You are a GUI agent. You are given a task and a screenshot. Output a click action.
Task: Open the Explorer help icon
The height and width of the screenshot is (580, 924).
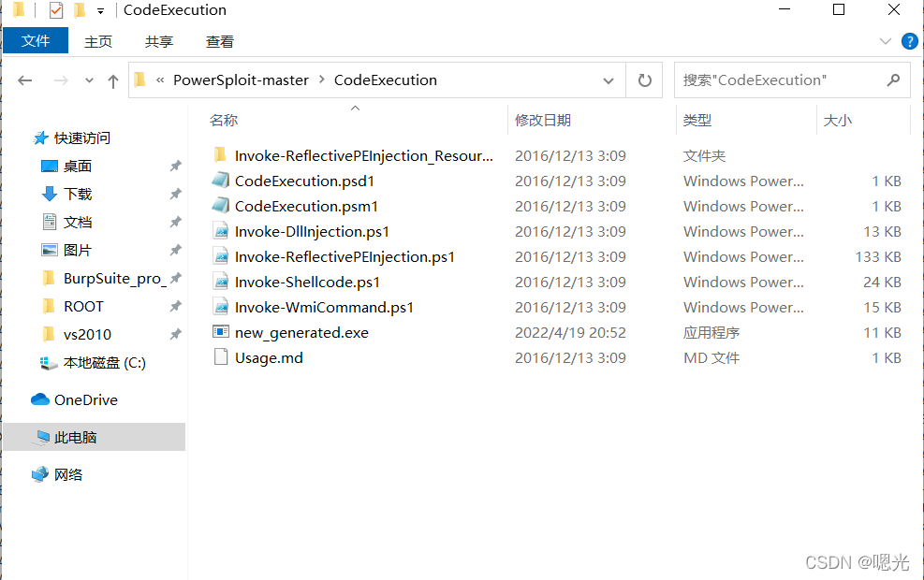click(x=909, y=41)
